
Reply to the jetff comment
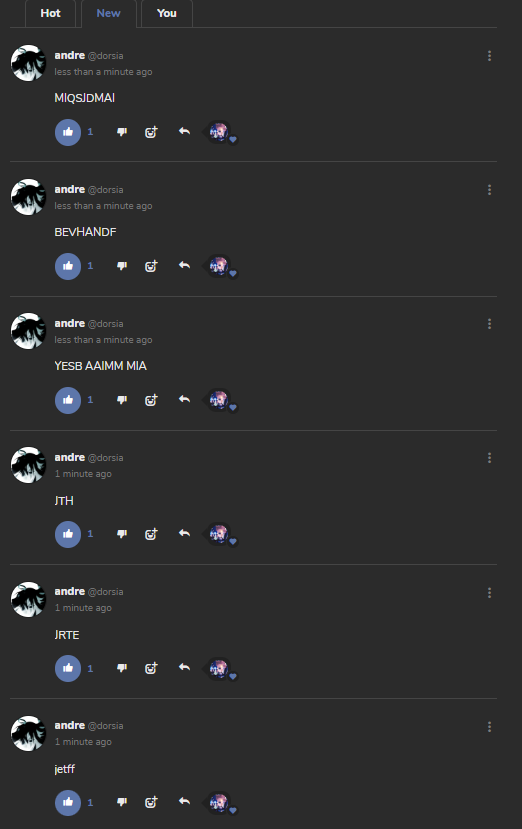click(x=184, y=802)
